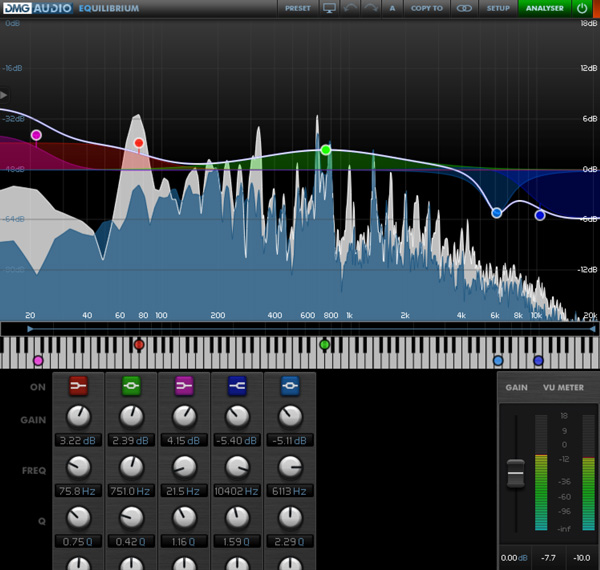Click the Q knob above 1.16 Q

click(x=184, y=518)
